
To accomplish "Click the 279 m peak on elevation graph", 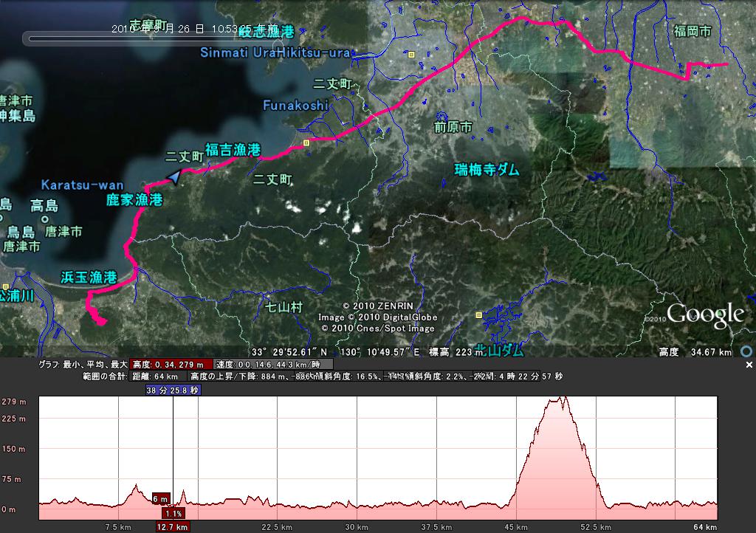I will click(x=564, y=398).
